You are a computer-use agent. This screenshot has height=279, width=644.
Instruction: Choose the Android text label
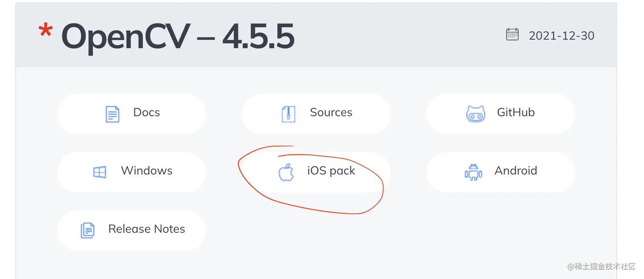pyautogui.click(x=516, y=171)
